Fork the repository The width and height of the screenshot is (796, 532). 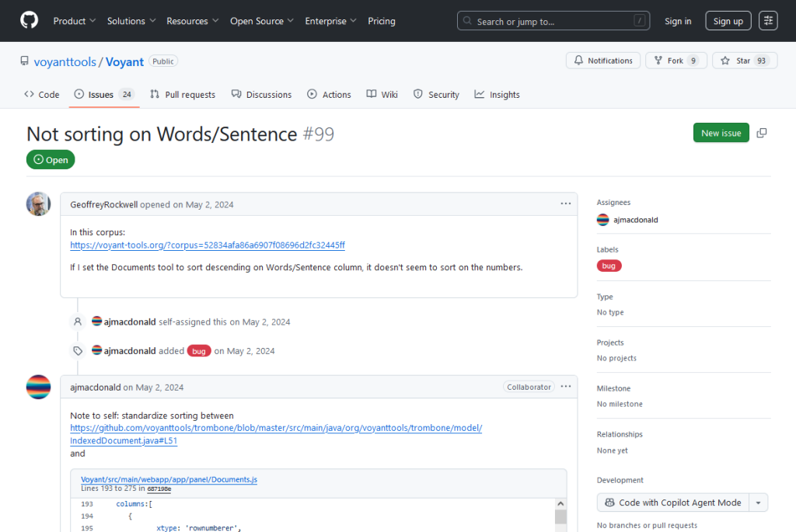[x=676, y=61]
